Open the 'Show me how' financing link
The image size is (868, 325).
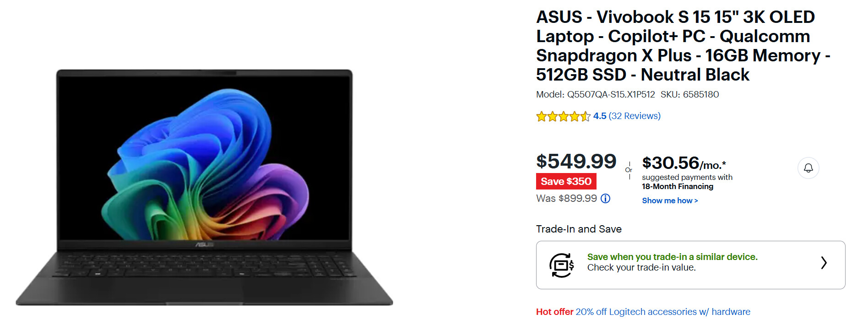(x=669, y=200)
